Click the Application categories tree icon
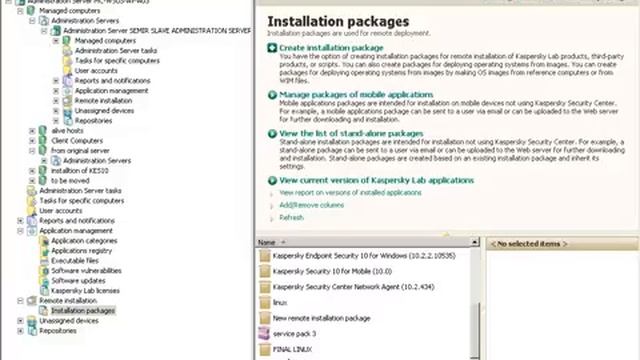The width and height of the screenshot is (640, 360). (44, 240)
